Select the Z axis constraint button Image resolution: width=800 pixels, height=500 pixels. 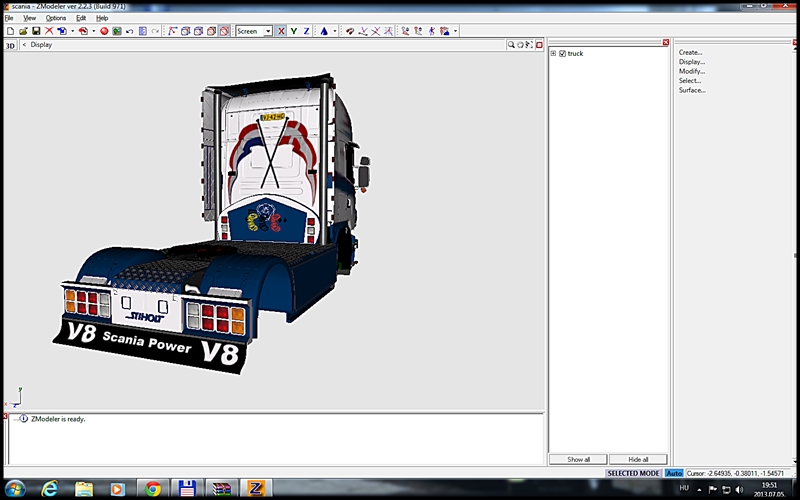click(x=306, y=31)
